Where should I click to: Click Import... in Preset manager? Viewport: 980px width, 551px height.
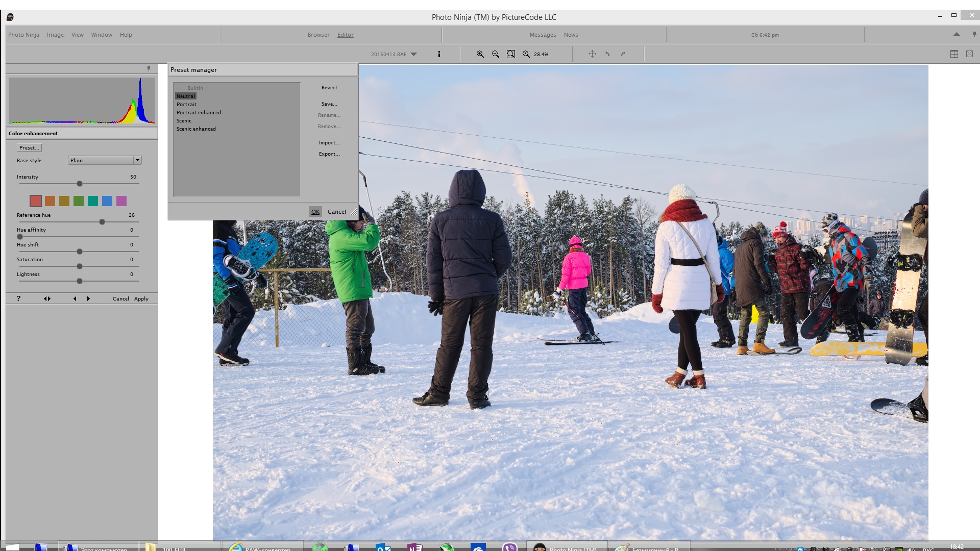point(329,143)
